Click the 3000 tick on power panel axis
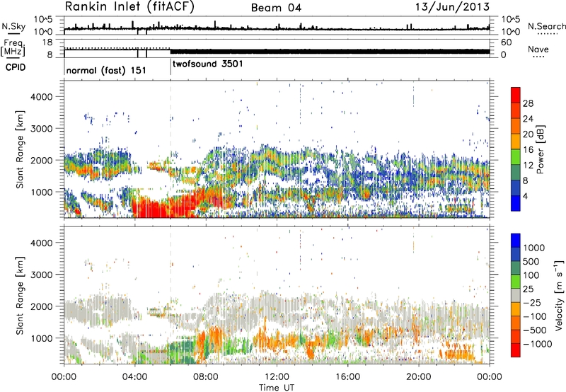566x392 pixels. tap(42, 129)
